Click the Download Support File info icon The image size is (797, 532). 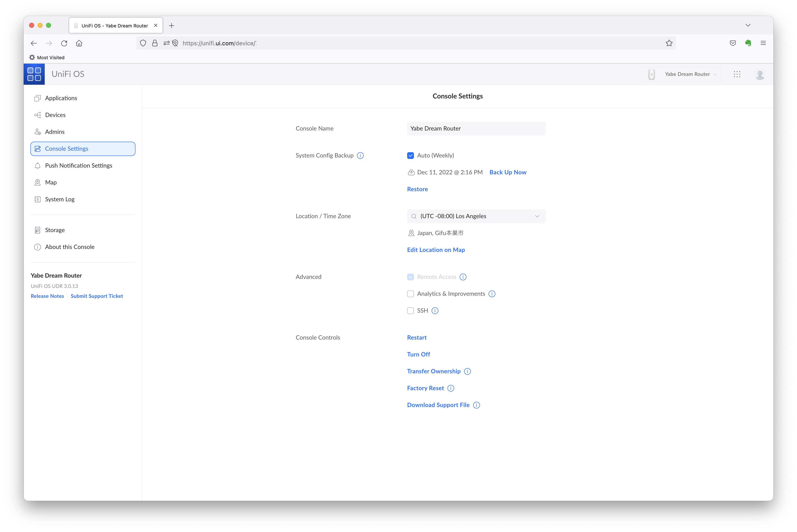[476, 405]
